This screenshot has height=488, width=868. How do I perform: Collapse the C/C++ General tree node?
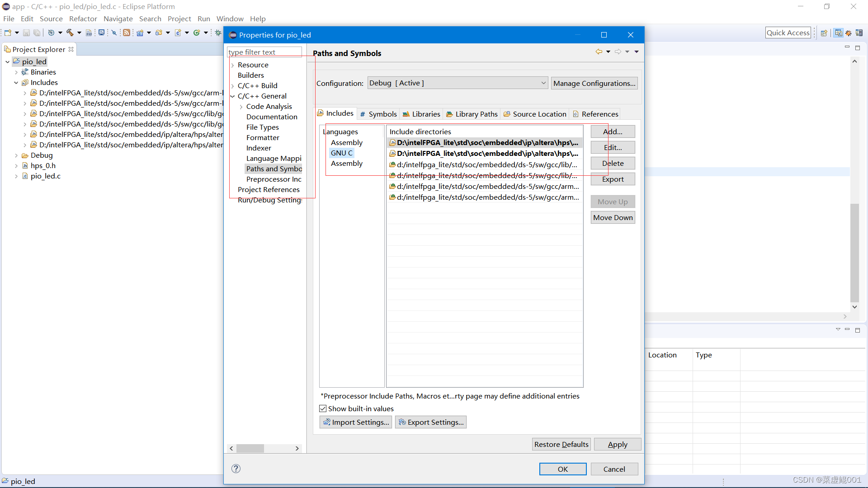(233, 96)
